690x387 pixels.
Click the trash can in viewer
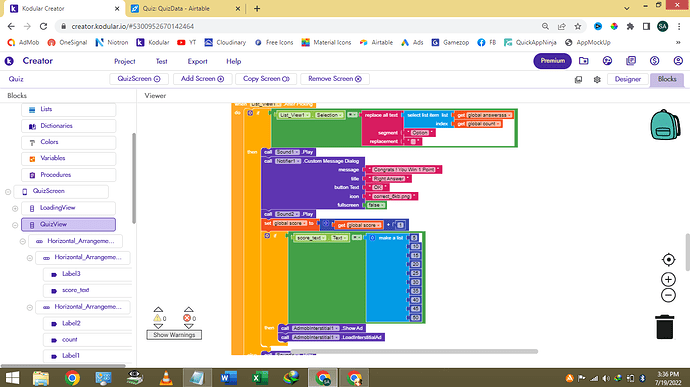[665, 327]
